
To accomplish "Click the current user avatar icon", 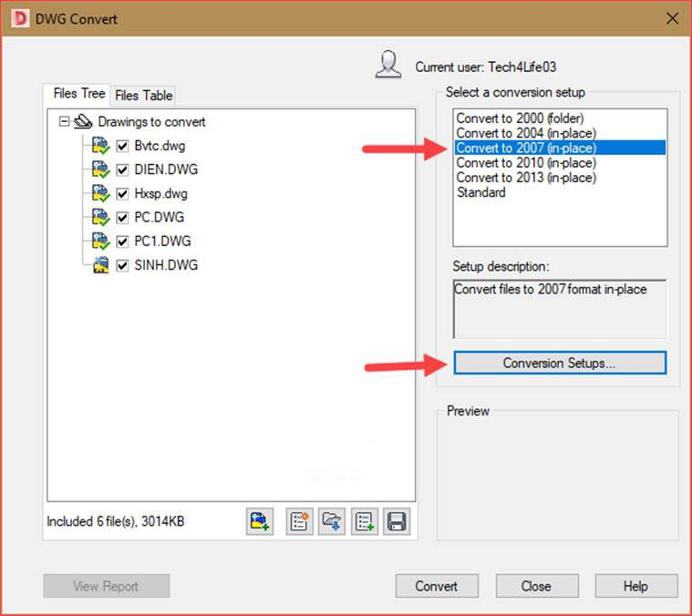I will pos(387,65).
